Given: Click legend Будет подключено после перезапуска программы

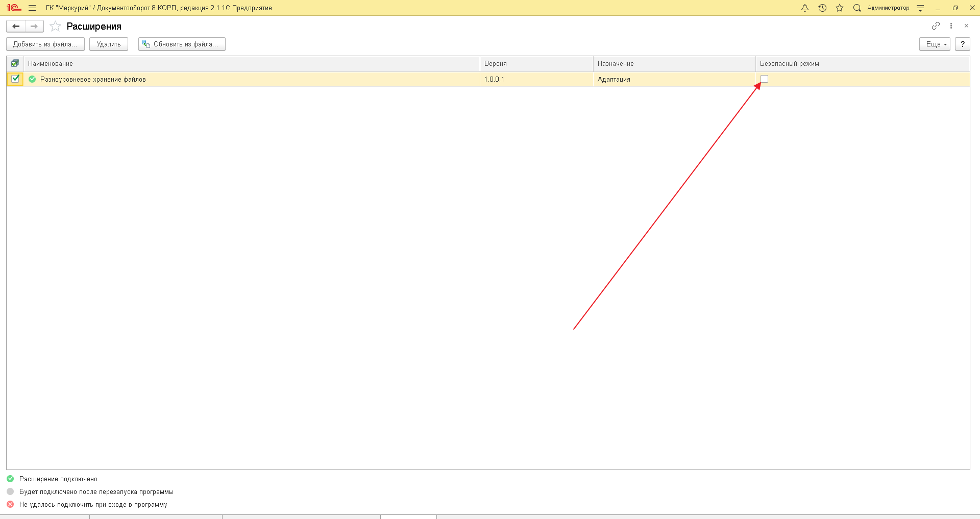Looking at the screenshot, I should pos(96,491).
